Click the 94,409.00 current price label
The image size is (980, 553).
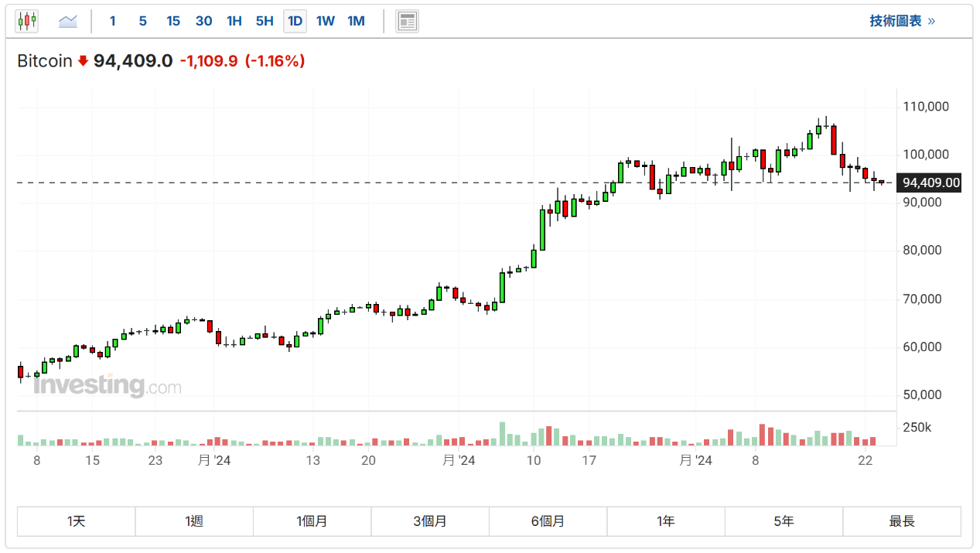930,183
